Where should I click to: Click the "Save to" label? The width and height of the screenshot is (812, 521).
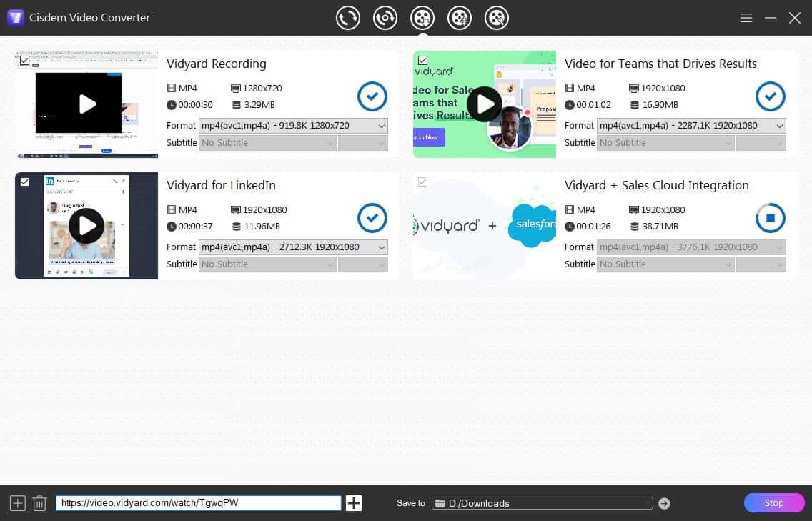click(x=411, y=503)
